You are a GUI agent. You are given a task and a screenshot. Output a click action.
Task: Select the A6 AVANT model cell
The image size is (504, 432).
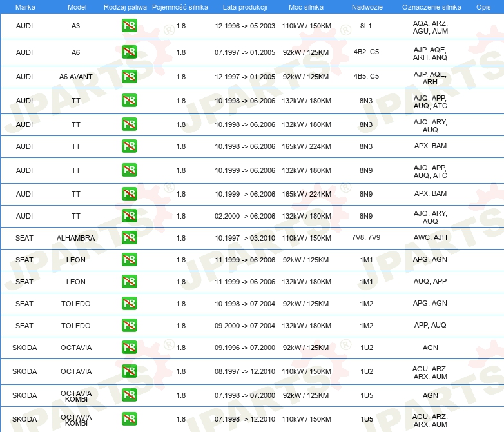pyautogui.click(x=75, y=77)
